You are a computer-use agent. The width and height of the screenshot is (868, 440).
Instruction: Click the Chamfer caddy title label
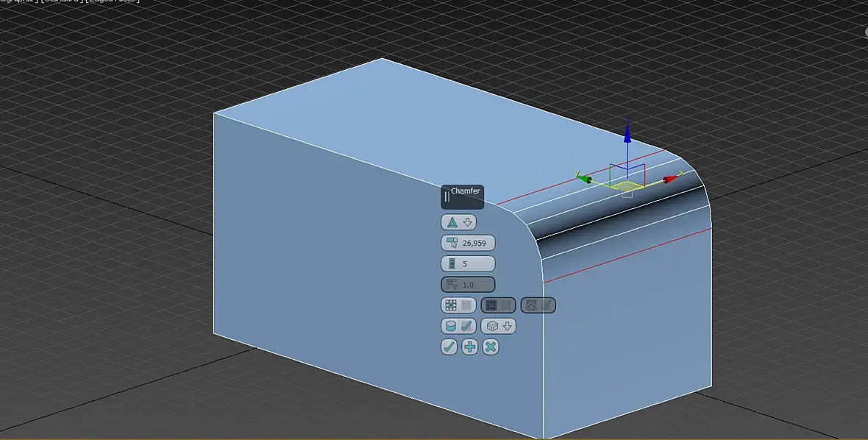click(466, 191)
